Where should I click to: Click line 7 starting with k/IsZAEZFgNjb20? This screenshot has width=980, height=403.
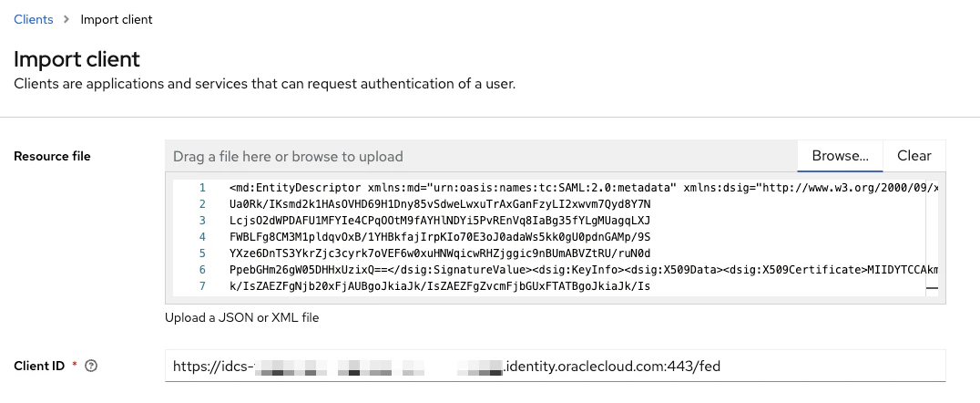click(440, 286)
